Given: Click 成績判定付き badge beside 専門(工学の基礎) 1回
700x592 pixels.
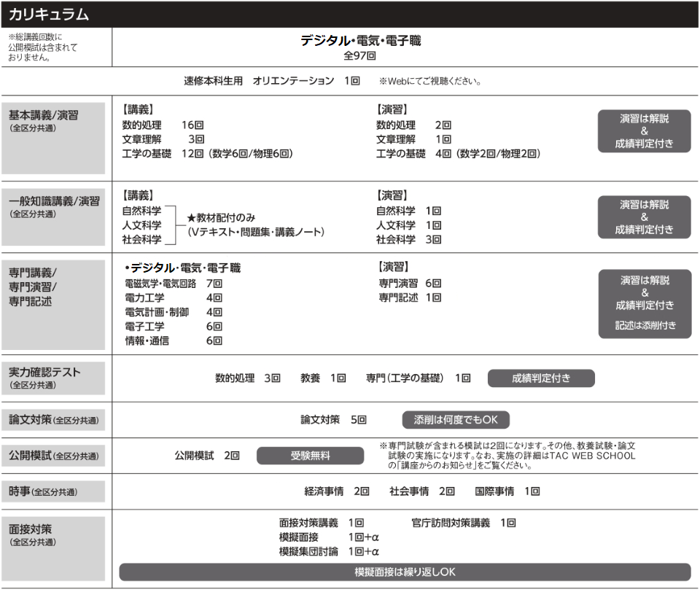Looking at the screenshot, I should coord(540,378).
